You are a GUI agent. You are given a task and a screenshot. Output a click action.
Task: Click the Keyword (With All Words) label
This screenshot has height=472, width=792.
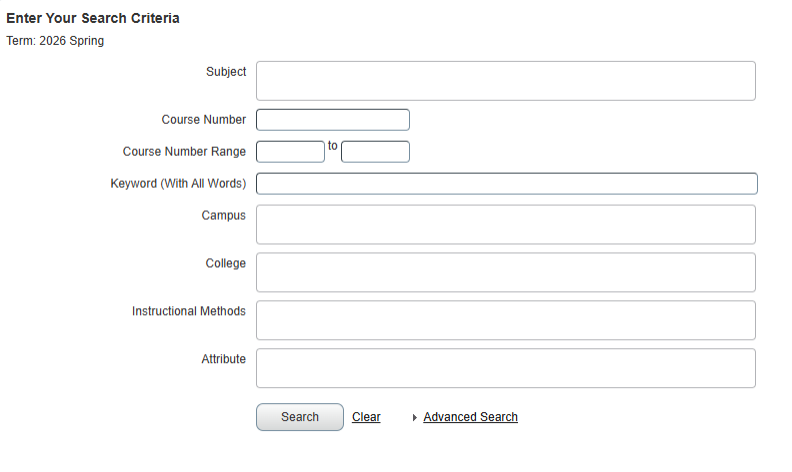(178, 184)
